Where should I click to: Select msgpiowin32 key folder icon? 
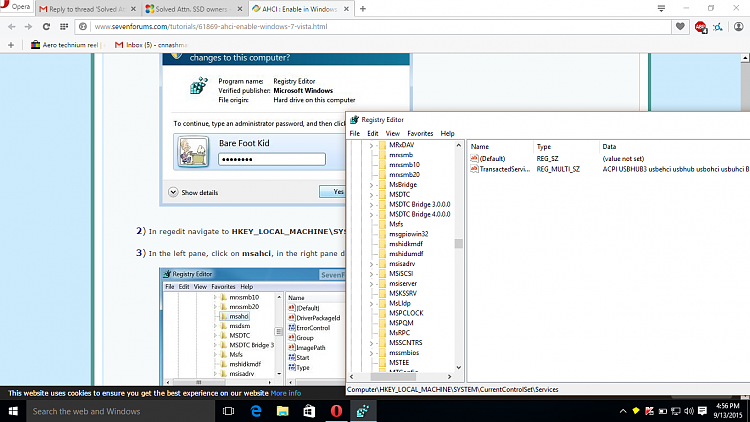[x=382, y=234]
